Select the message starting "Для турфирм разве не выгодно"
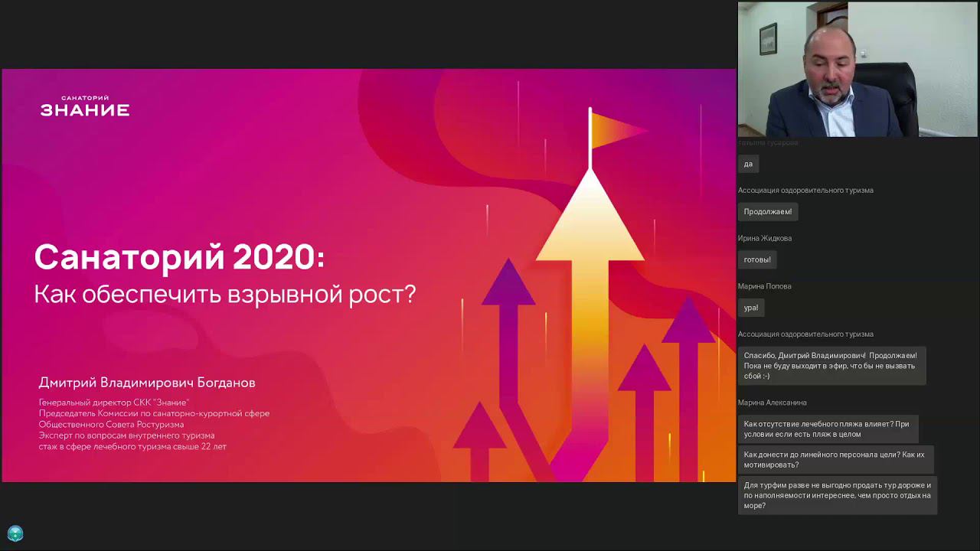Viewport: 980px width, 551px height. click(x=838, y=495)
